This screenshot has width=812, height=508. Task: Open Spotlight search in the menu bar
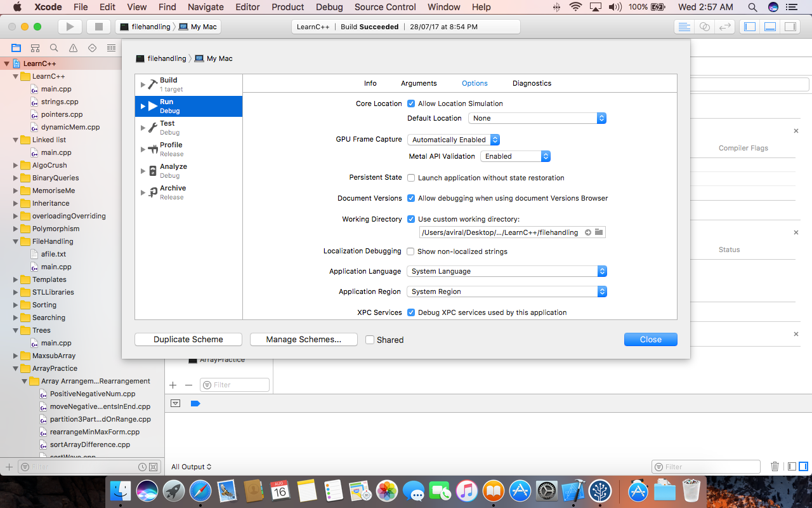tap(752, 7)
